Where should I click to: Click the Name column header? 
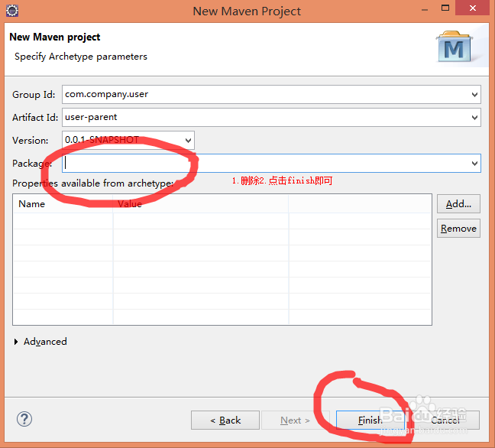(x=63, y=204)
